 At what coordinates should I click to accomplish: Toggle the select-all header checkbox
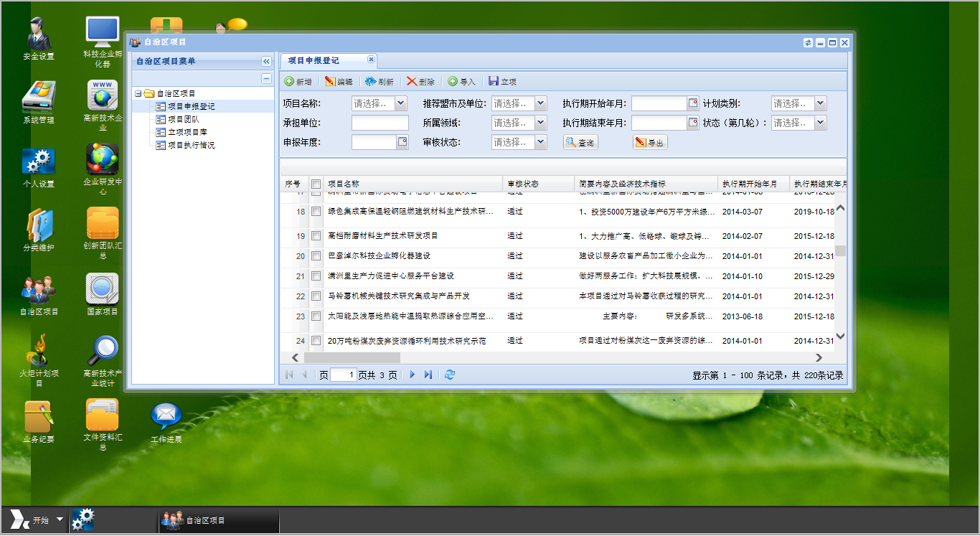(x=316, y=184)
